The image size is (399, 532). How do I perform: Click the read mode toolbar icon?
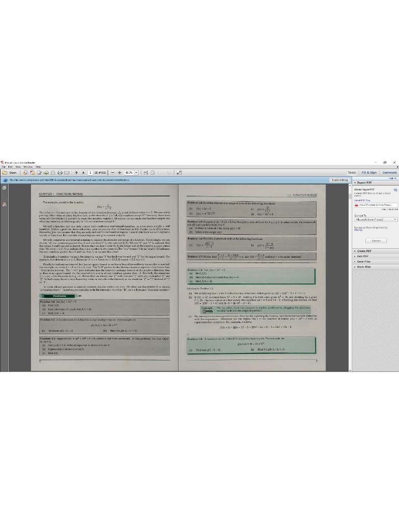[x=179, y=172]
